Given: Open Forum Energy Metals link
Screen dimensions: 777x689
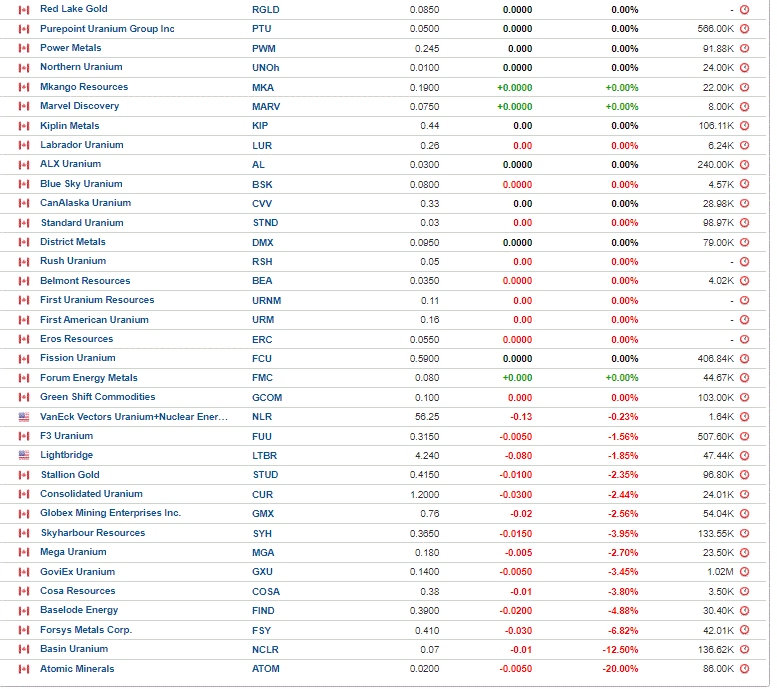Looking at the screenshot, I should pyautogui.click(x=89, y=378).
